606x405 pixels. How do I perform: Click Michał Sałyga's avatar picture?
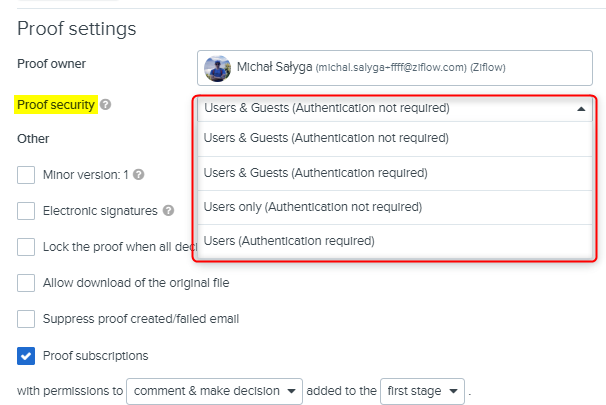coord(217,68)
